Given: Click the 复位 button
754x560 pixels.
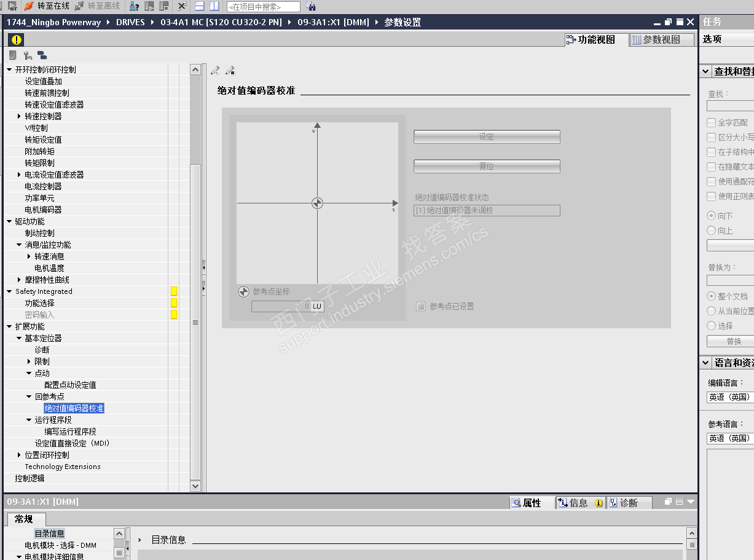Looking at the screenshot, I should coord(487,166).
